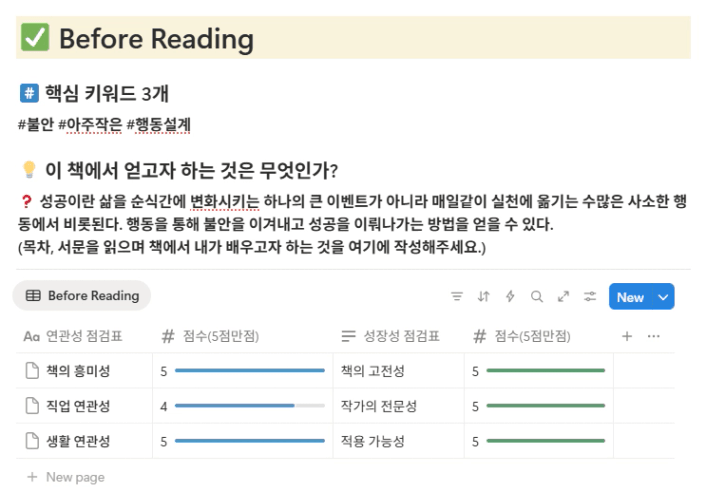This screenshot has width=706, height=492.
Task: Open the 연관성 점검표 column header menu
Action: pyautogui.click(x=84, y=337)
